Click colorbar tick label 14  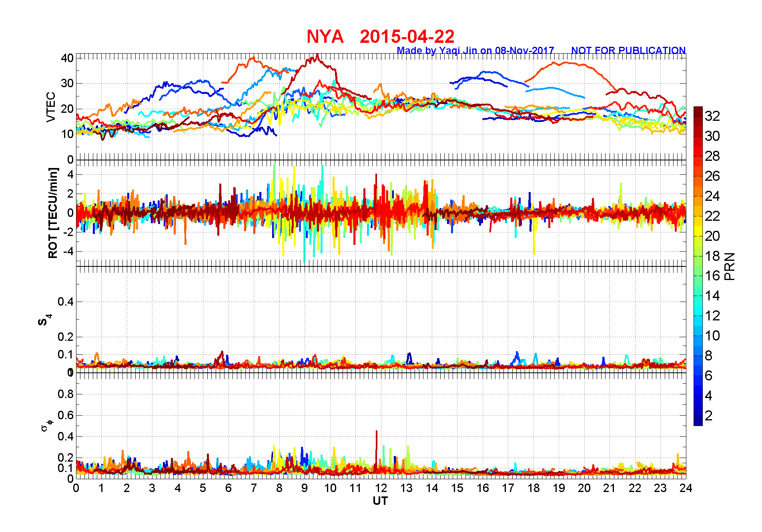(x=712, y=296)
